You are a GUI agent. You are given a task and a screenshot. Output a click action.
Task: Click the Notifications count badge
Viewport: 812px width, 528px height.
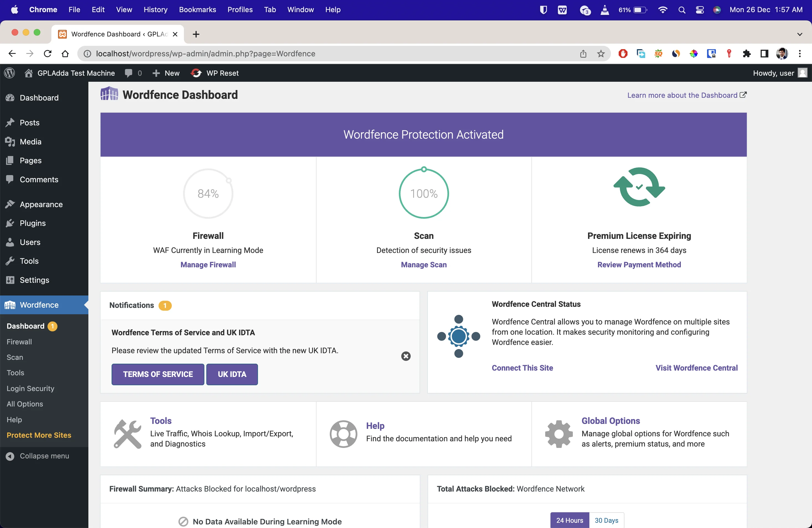click(165, 306)
